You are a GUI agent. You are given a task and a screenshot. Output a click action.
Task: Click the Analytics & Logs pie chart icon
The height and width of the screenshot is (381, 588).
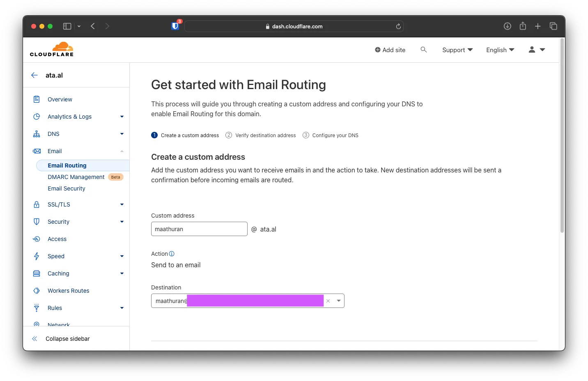click(x=37, y=117)
